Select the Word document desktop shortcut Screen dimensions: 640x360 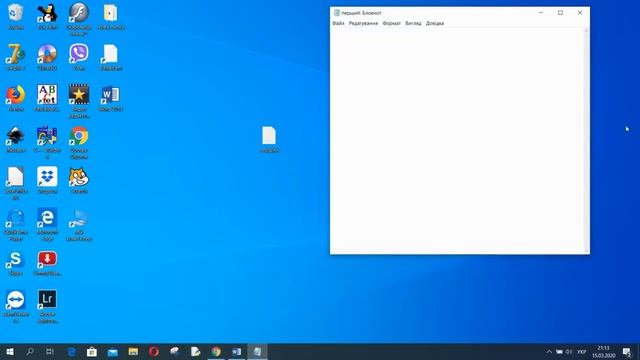[x=111, y=98]
